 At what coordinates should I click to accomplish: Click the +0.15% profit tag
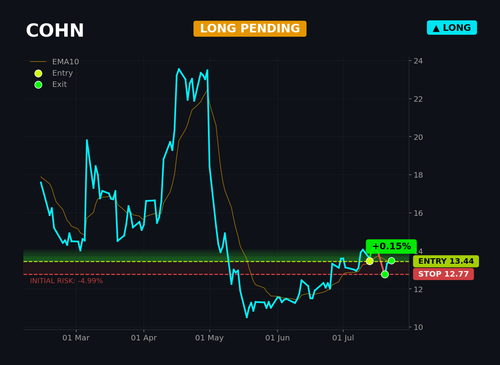391,246
